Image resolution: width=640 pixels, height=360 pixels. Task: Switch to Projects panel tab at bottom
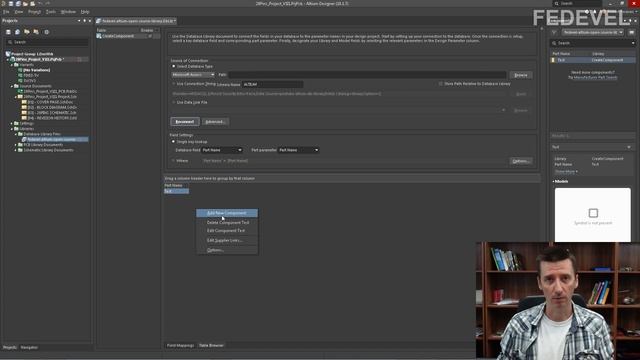coord(10,347)
